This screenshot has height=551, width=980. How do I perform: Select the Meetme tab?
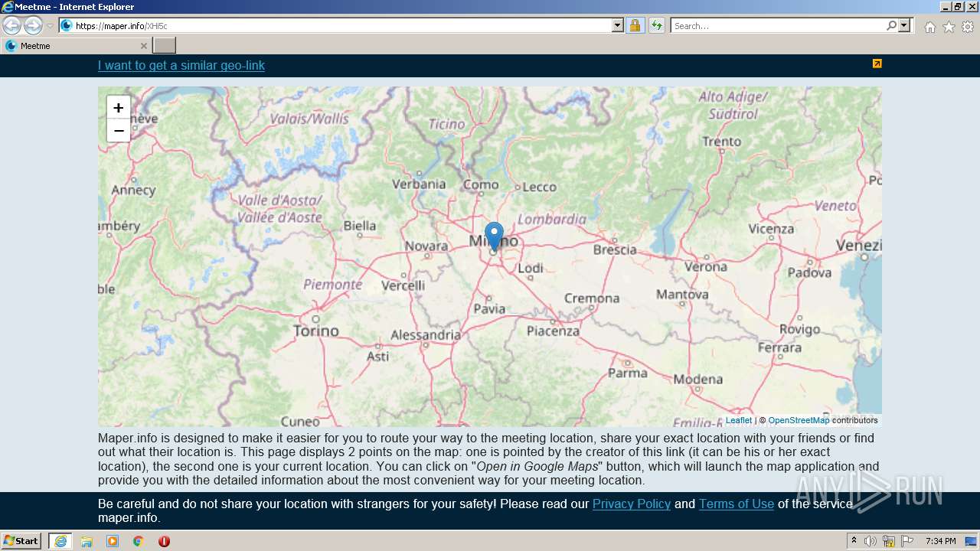point(77,46)
